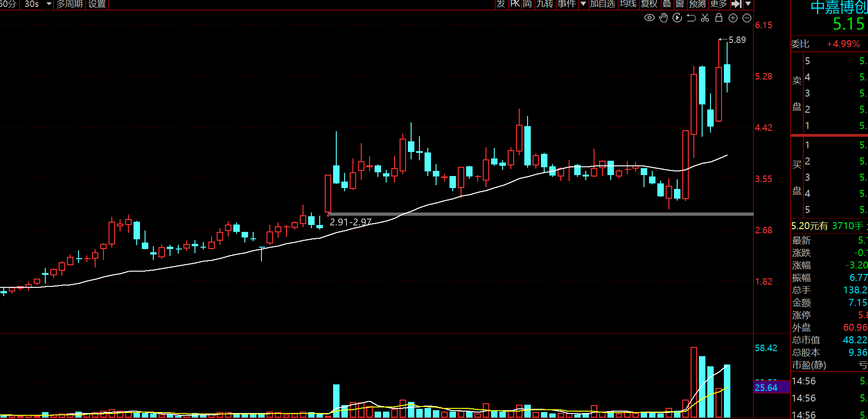Open the 复权 price adjustment option
This screenshot has width=868, height=419.
click(649, 4)
